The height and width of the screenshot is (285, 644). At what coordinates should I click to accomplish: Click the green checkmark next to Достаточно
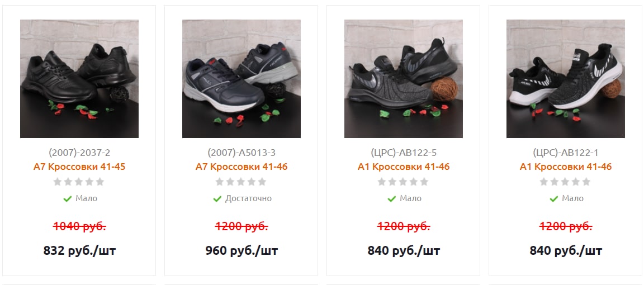click(217, 199)
